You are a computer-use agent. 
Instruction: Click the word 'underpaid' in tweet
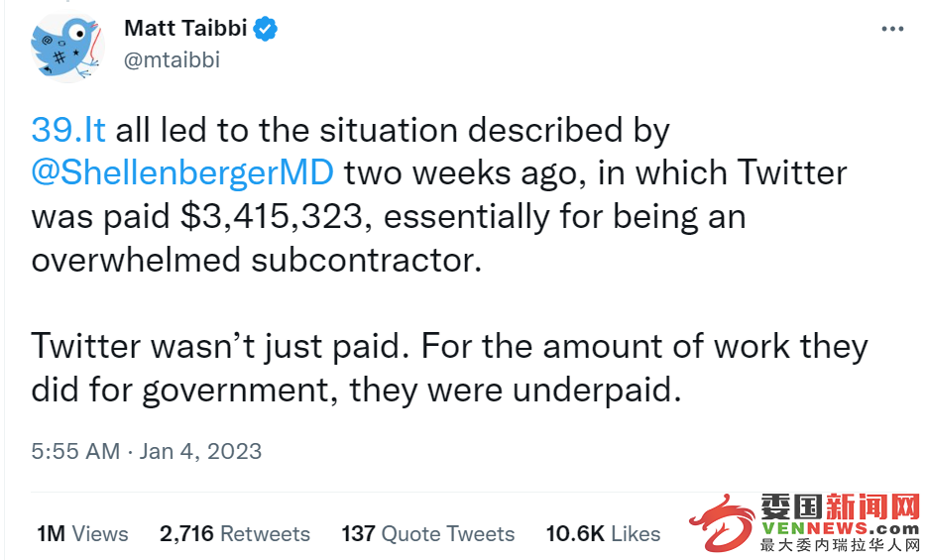[x=597, y=390]
